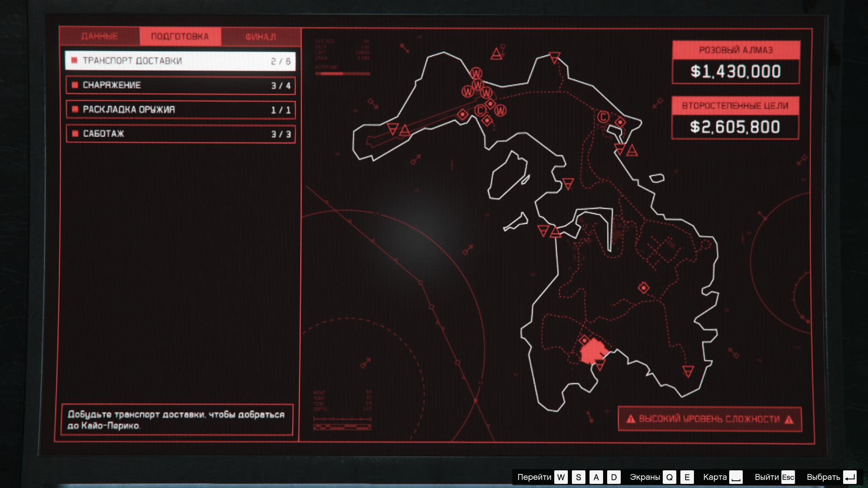Switch to the ДАННЫЕ tab

(x=99, y=36)
